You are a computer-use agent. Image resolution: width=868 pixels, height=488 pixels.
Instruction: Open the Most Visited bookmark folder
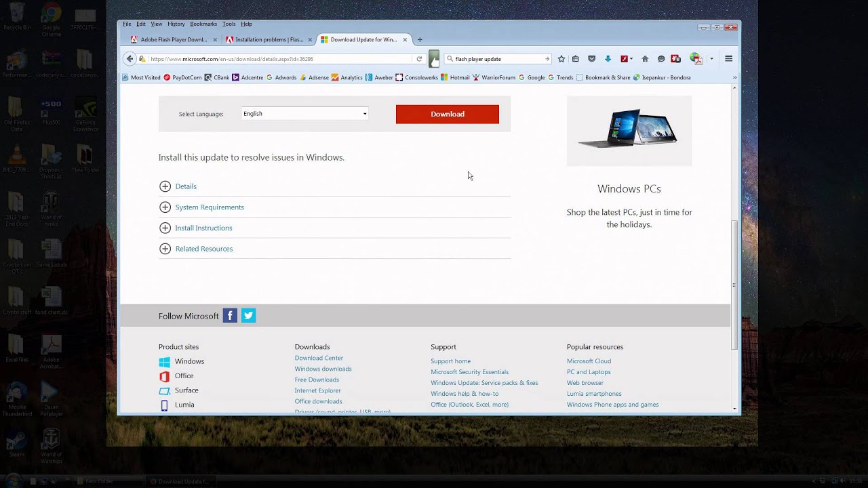(141, 78)
